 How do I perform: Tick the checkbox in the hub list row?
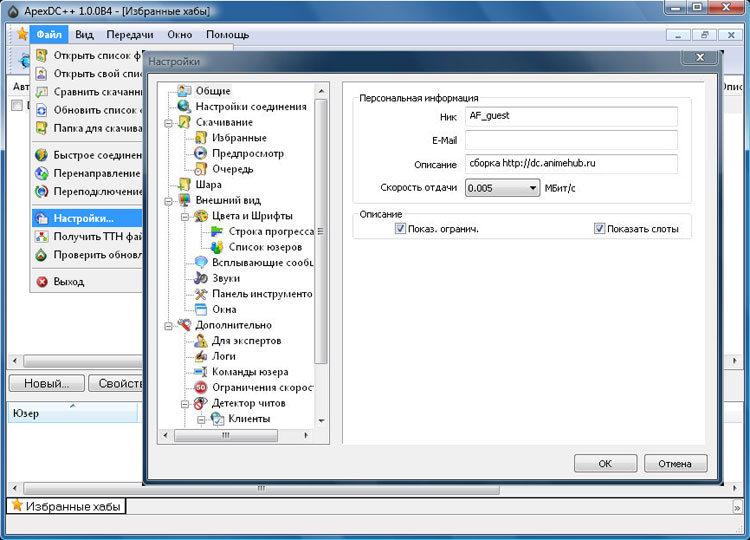pyautogui.click(x=17, y=105)
